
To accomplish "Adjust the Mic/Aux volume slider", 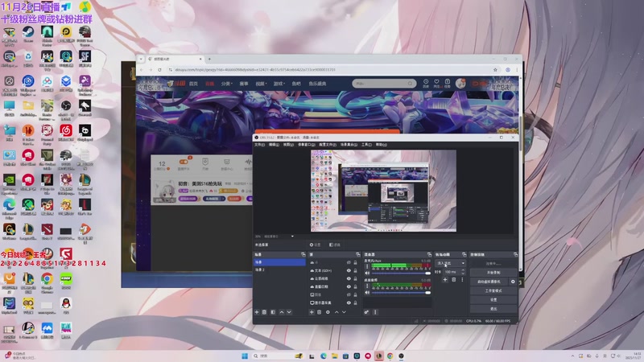I will coord(401,274).
